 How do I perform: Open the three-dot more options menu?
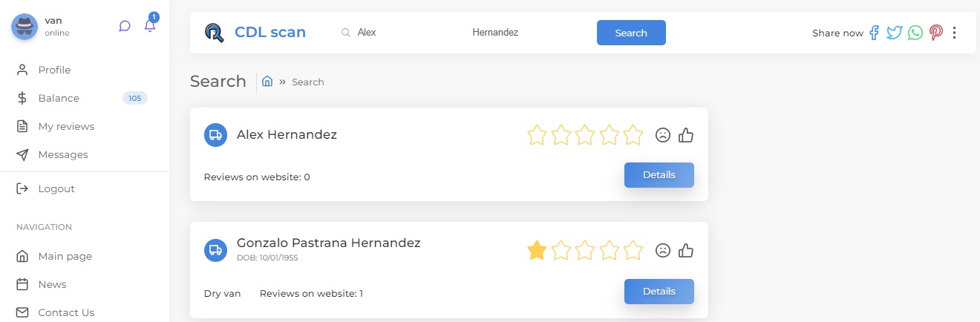[955, 33]
